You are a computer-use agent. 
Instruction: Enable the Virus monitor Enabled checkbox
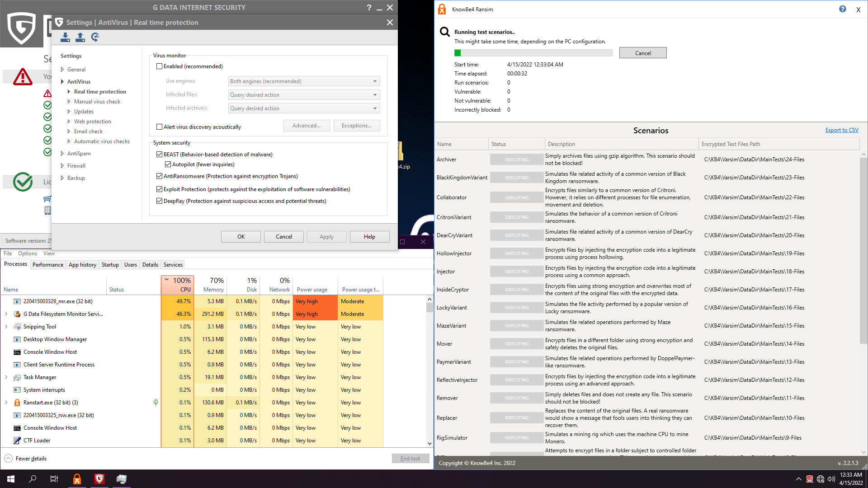click(159, 66)
